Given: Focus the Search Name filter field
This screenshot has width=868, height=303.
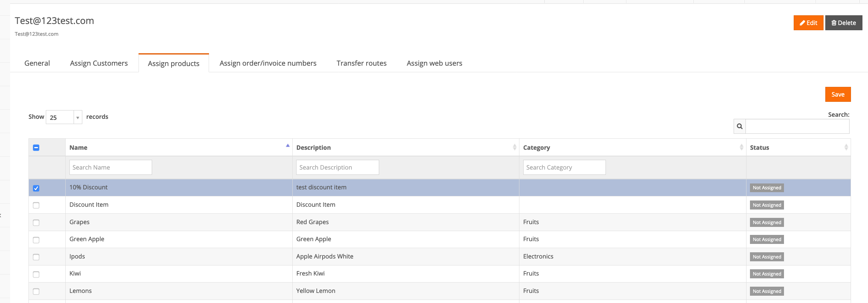Looking at the screenshot, I should pyautogui.click(x=110, y=167).
